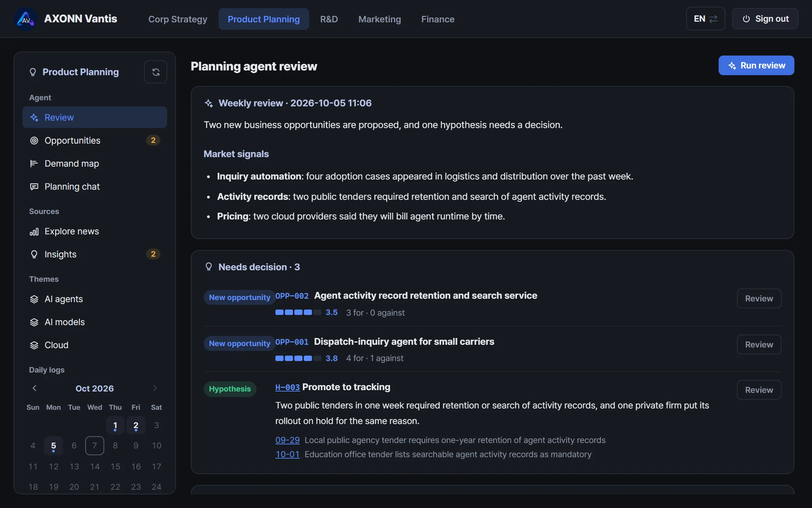This screenshot has width=812, height=508.
Task: Click the Run review button
Action: tap(756, 65)
